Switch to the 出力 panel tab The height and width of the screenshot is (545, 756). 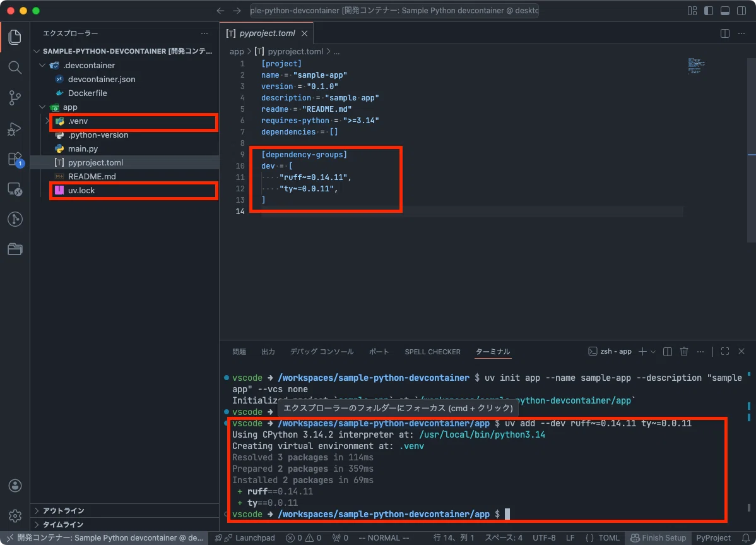click(268, 352)
